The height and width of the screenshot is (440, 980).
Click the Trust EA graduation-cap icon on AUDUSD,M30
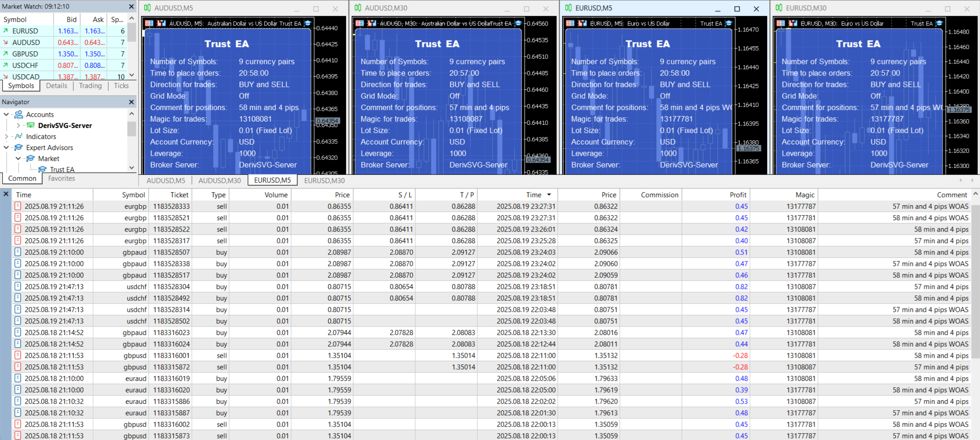click(x=518, y=23)
